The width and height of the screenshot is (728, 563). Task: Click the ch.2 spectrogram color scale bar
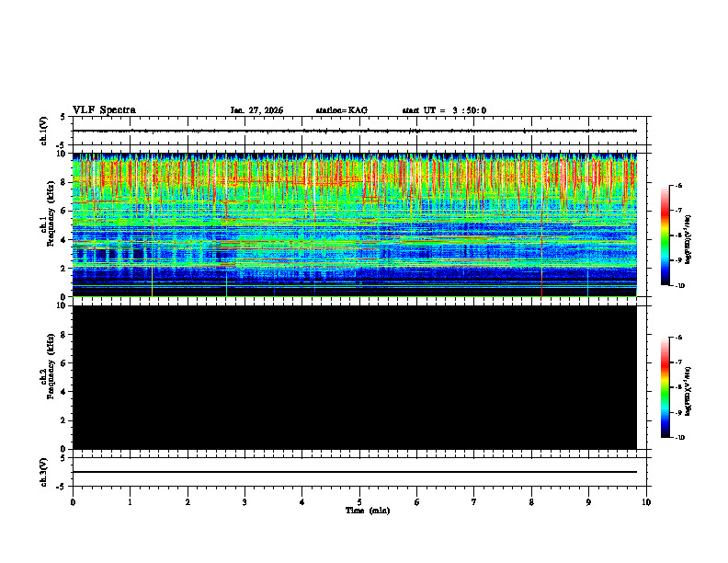tap(665, 387)
